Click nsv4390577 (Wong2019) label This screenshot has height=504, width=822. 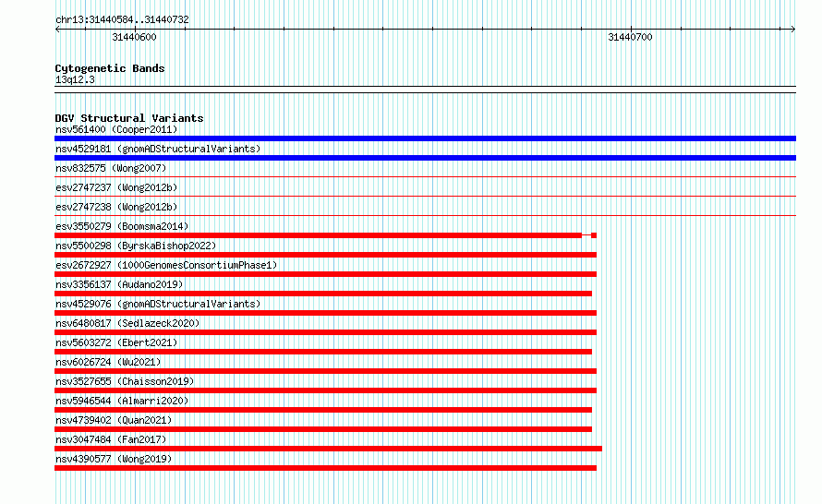[114, 459]
